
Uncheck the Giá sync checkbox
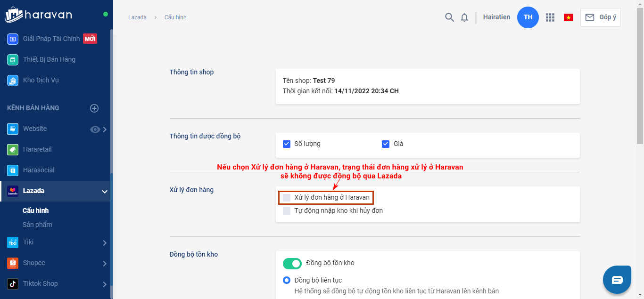[x=386, y=144]
